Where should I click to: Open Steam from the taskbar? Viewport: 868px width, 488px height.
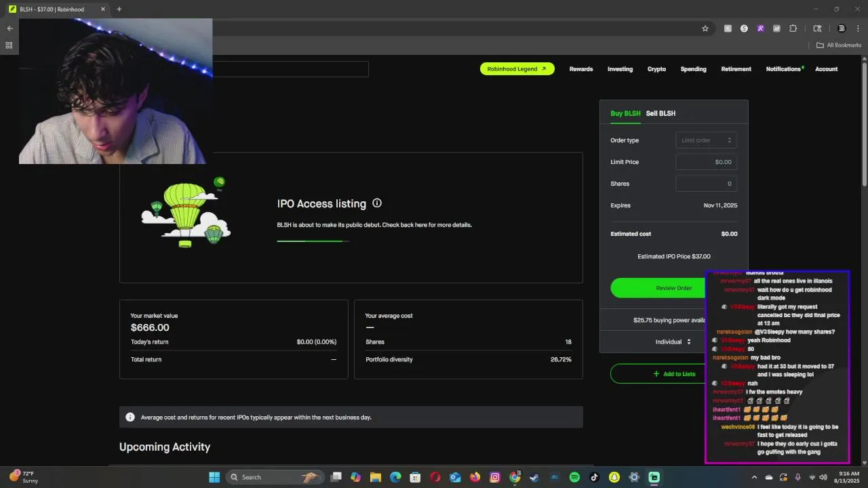pos(534,477)
